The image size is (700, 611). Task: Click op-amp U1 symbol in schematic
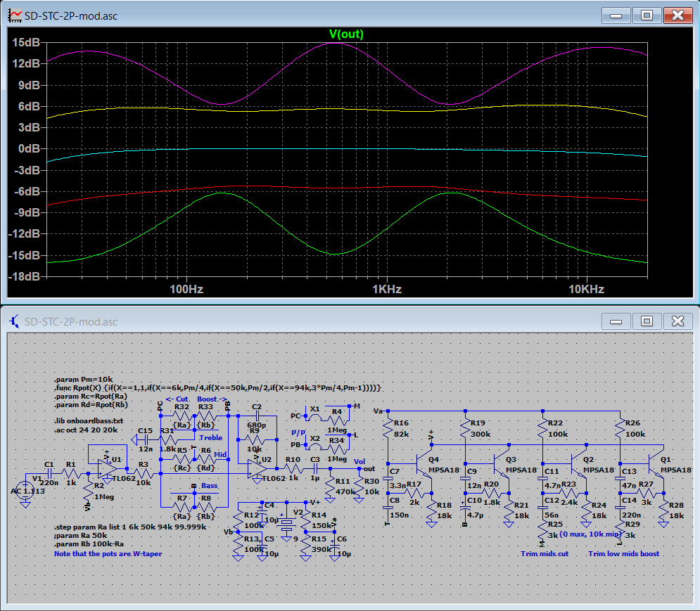point(107,469)
